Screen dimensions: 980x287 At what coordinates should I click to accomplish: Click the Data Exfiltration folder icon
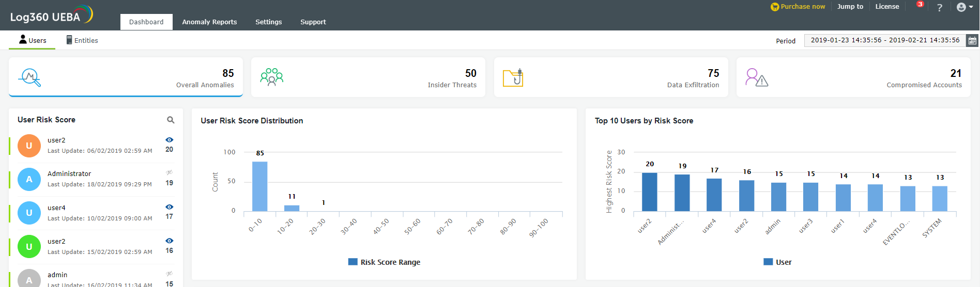point(513,78)
